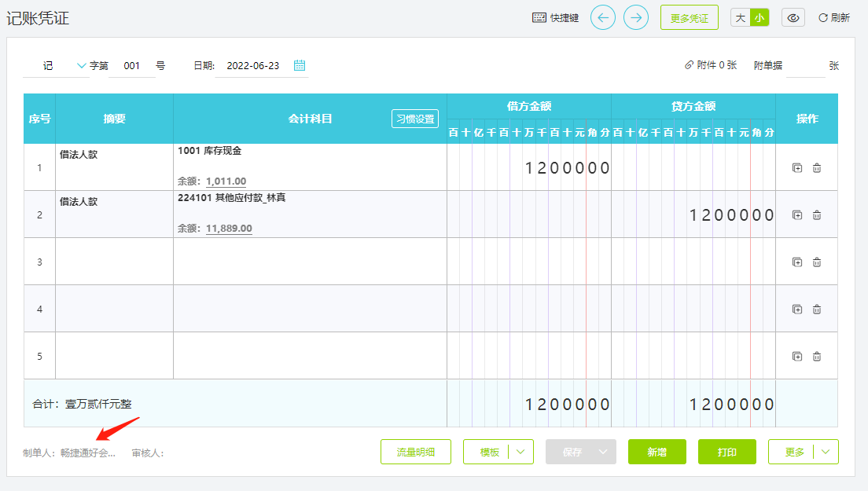Copy row 1 using its duplicate icon

(797, 167)
